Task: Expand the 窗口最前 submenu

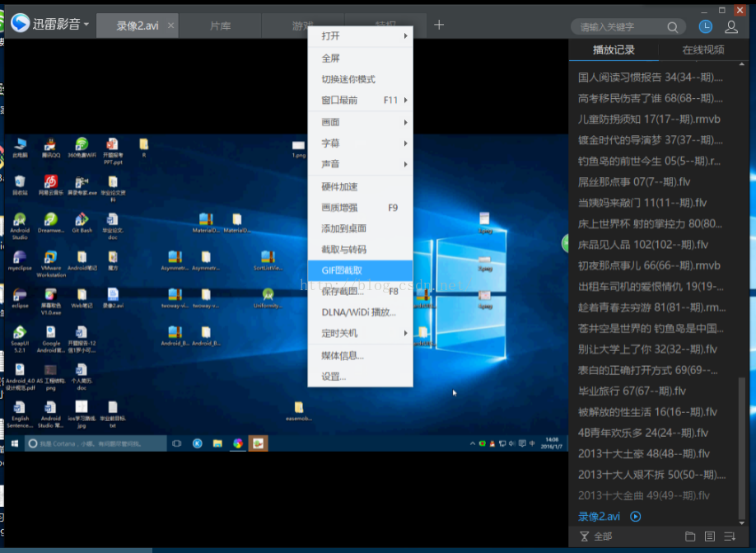Action: 360,100
